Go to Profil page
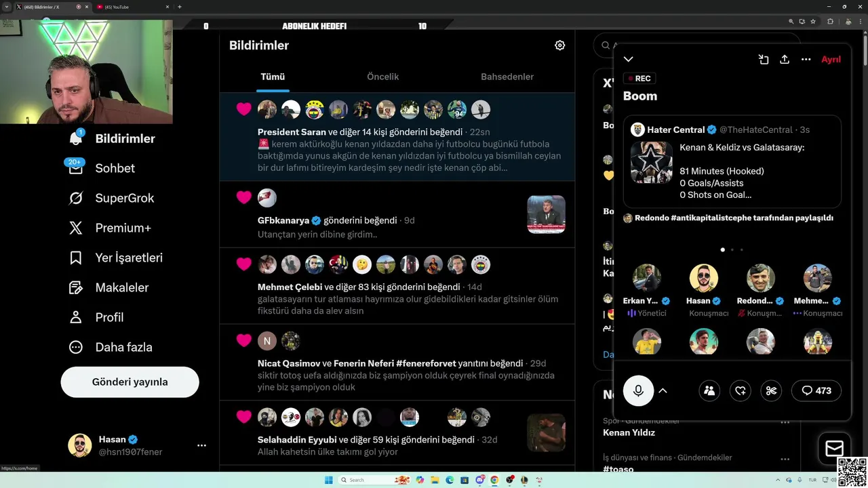This screenshot has height=488, width=868. pyautogui.click(x=96, y=317)
